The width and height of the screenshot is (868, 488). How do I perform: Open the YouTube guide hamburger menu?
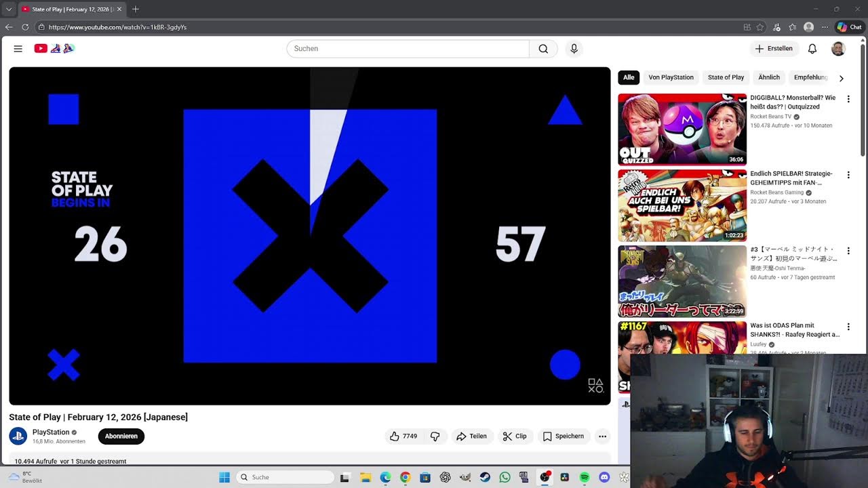pyautogui.click(x=18, y=49)
